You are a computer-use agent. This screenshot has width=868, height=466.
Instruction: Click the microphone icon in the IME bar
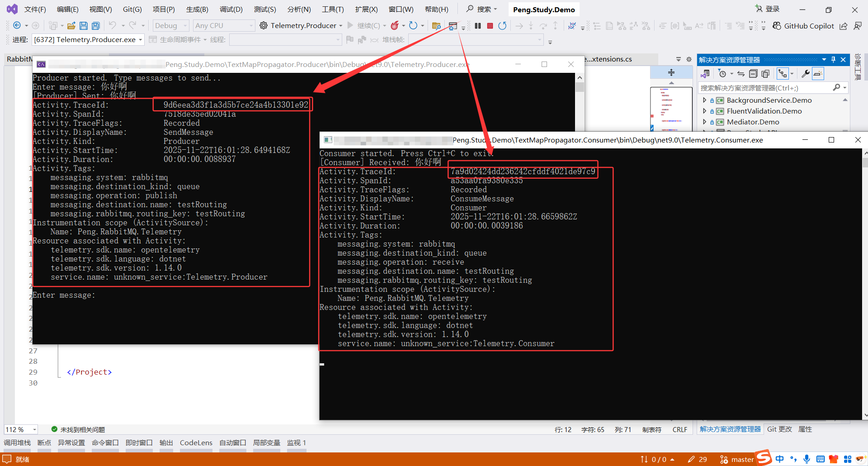[807, 459]
